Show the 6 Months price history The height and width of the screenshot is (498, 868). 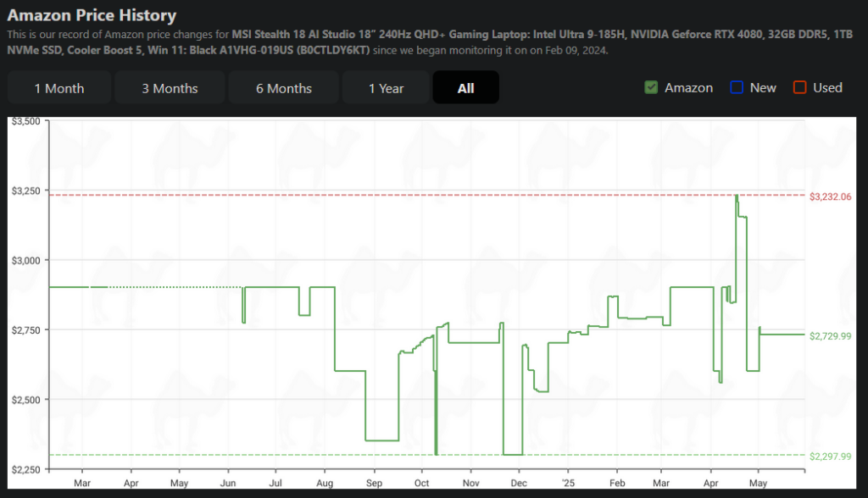(284, 88)
